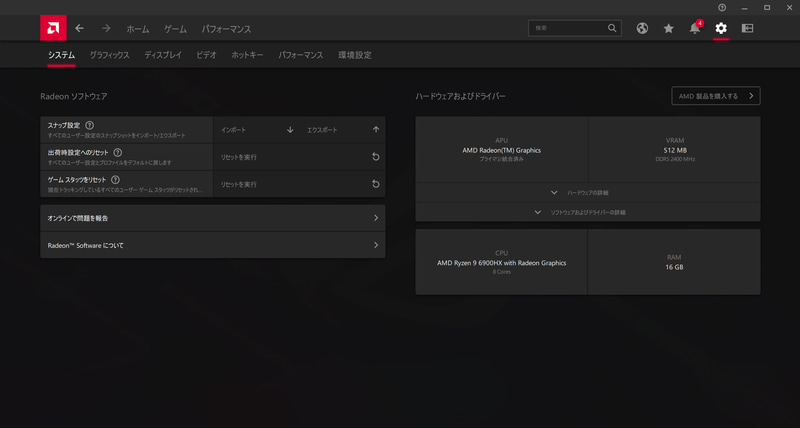Viewport: 800px width, 428px height.
Task: Switch to ビデオ tab
Action: (207, 55)
